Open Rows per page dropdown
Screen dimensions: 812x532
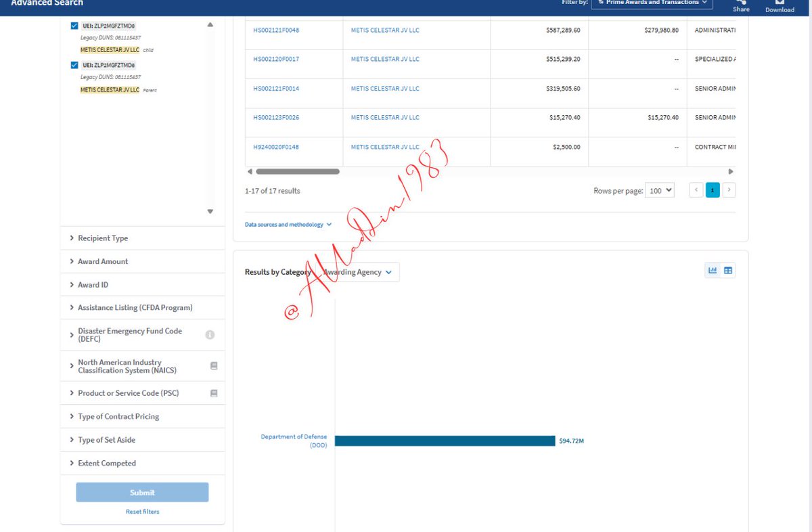pyautogui.click(x=660, y=190)
